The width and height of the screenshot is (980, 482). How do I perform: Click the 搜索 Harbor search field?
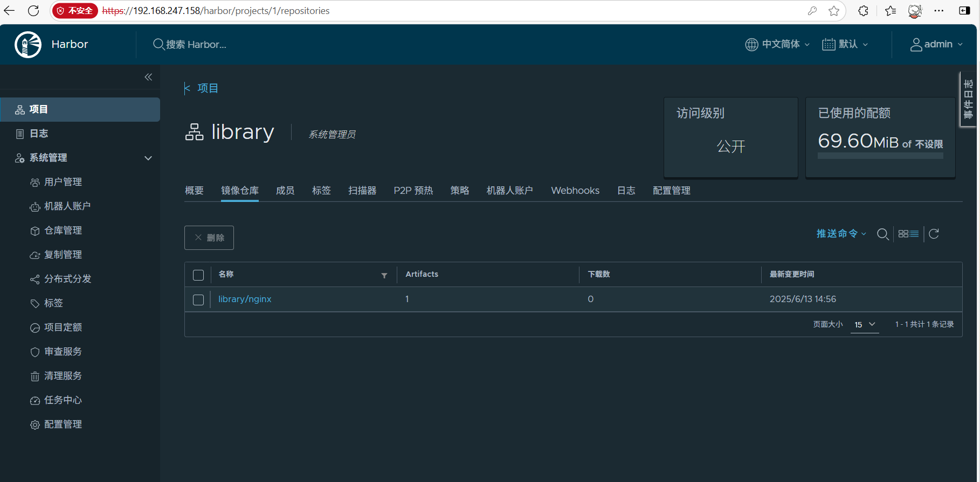click(x=196, y=44)
